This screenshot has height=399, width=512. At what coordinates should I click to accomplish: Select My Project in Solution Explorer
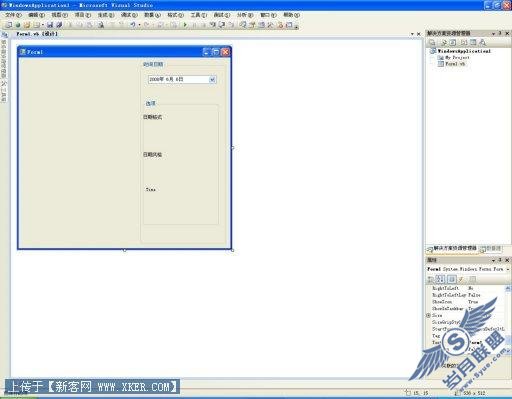tap(457, 57)
